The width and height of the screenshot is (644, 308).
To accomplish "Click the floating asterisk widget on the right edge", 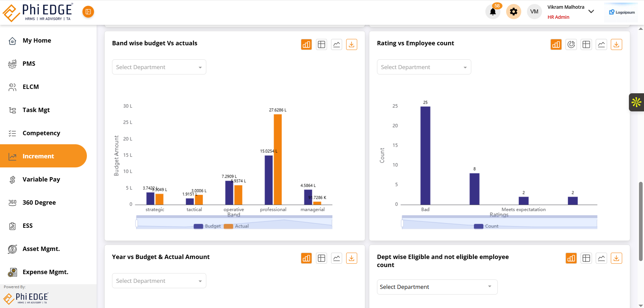I will 636,102.
